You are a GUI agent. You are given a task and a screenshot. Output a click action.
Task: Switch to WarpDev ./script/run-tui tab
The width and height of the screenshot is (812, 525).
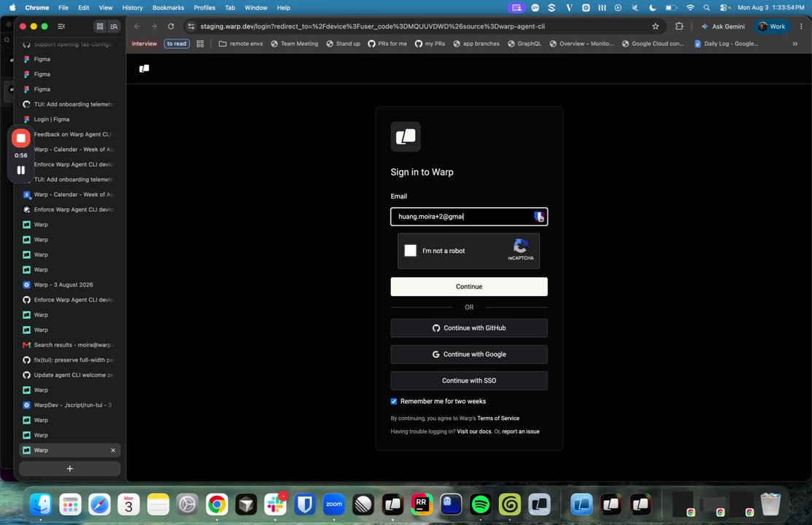point(70,405)
